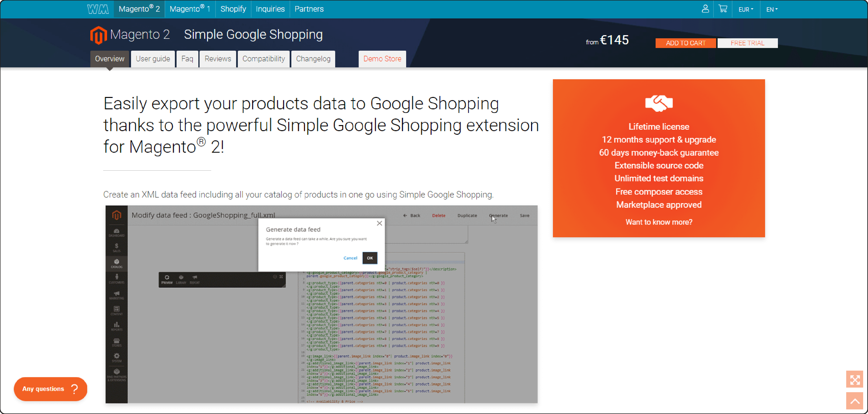Click Stores icon in screenshot sidebar
Image resolution: width=868 pixels, height=414 pixels.
pyautogui.click(x=116, y=342)
